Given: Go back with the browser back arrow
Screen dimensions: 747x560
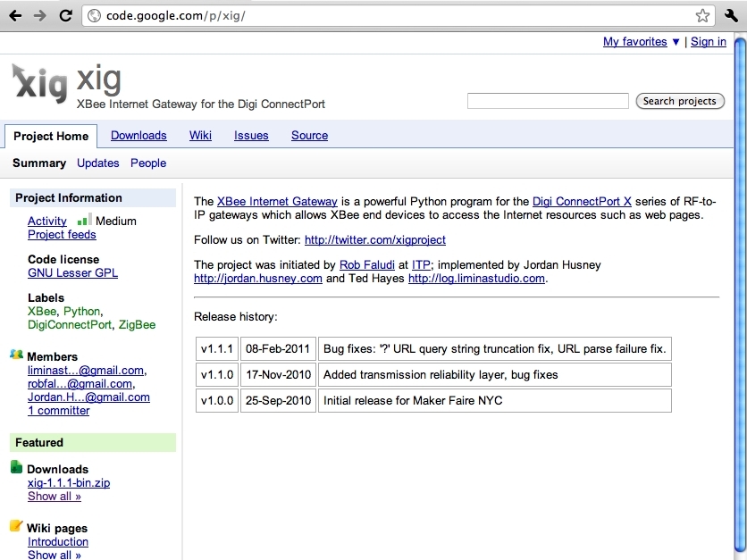Looking at the screenshot, I should [x=15, y=16].
